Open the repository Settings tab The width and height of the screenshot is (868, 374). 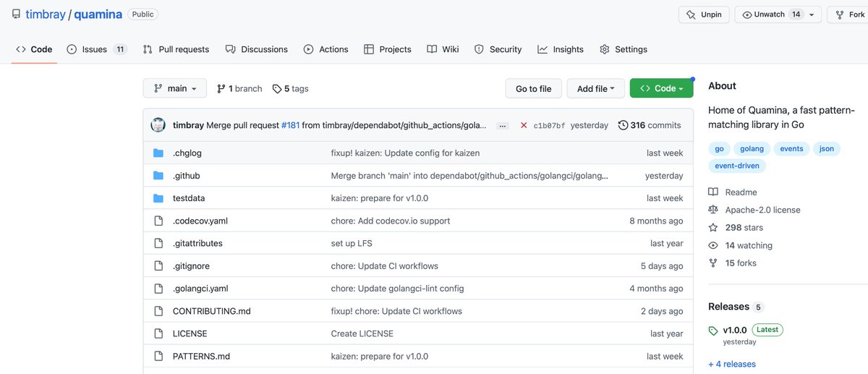[x=624, y=49]
